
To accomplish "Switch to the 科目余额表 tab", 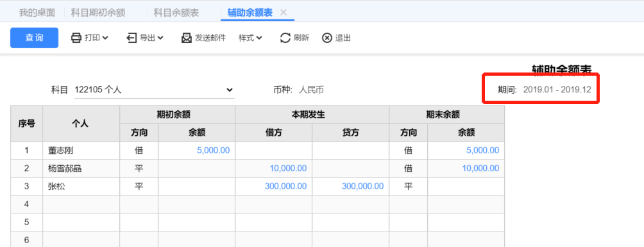I will [176, 12].
